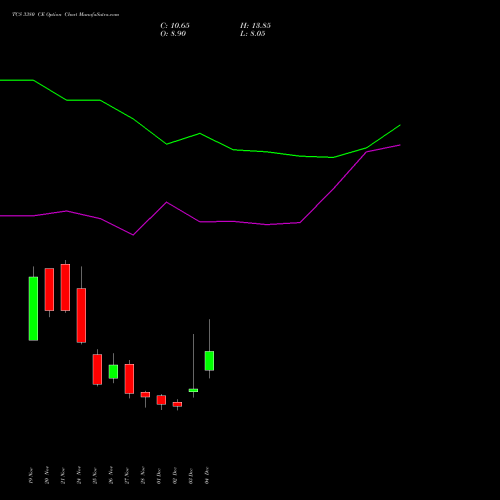The height and width of the screenshot is (500, 500).
Task: Click the 03 Dec date label
Action: pos(191,476)
